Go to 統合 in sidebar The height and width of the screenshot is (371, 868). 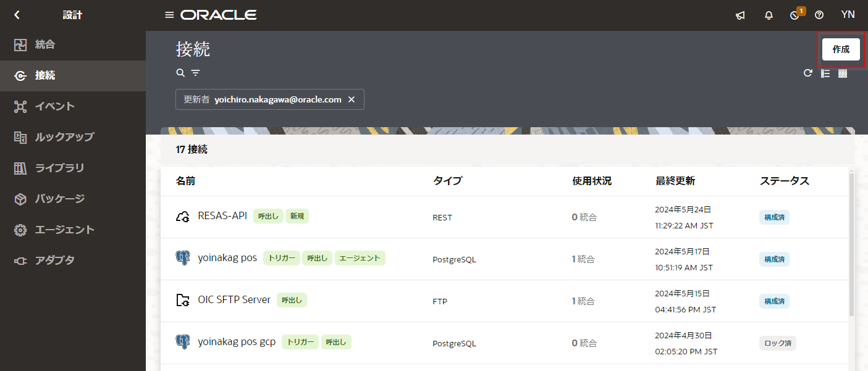(45, 44)
